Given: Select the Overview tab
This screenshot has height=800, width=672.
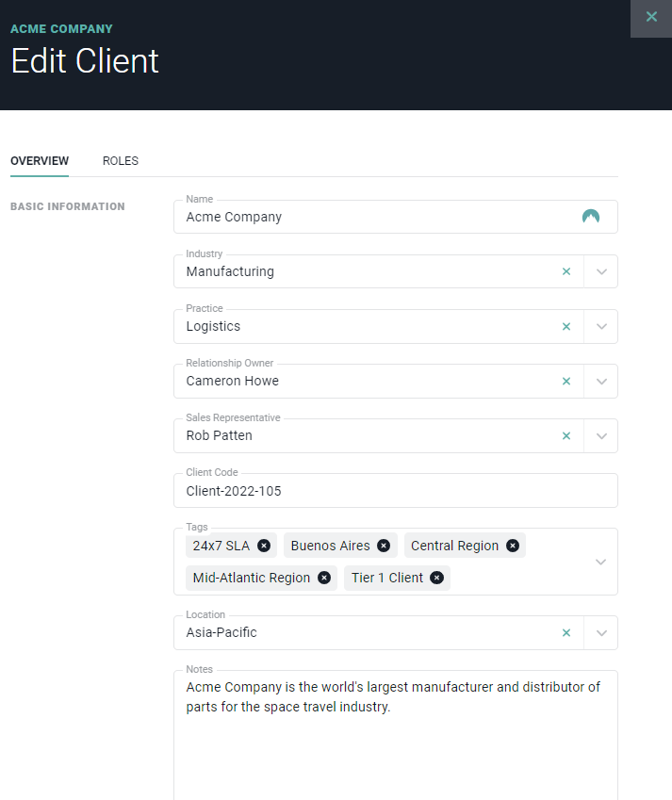Looking at the screenshot, I should (40, 161).
